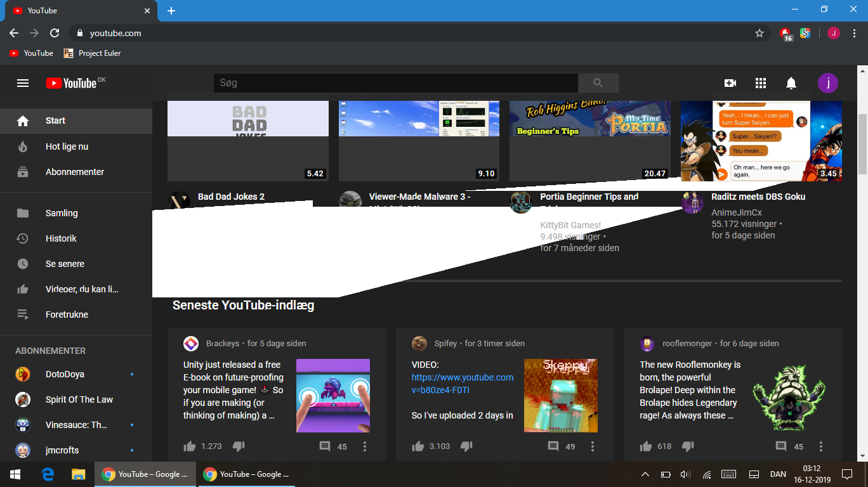Click the Søg search field
868x487 pixels.
[396, 83]
